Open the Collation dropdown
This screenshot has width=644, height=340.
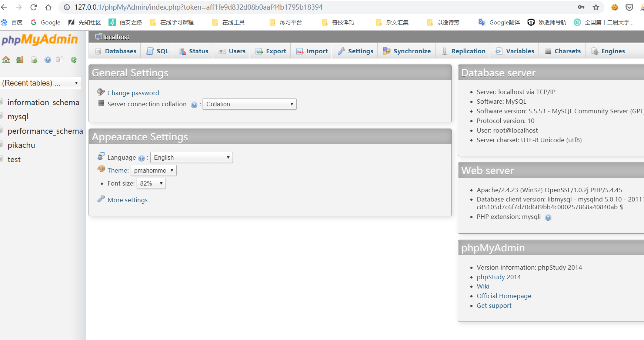click(x=250, y=104)
